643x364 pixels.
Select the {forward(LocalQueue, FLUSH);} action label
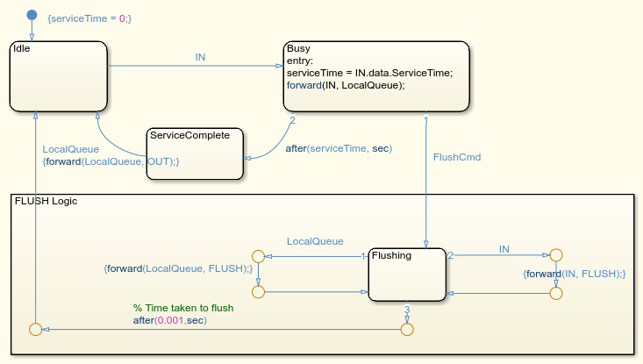point(178,268)
